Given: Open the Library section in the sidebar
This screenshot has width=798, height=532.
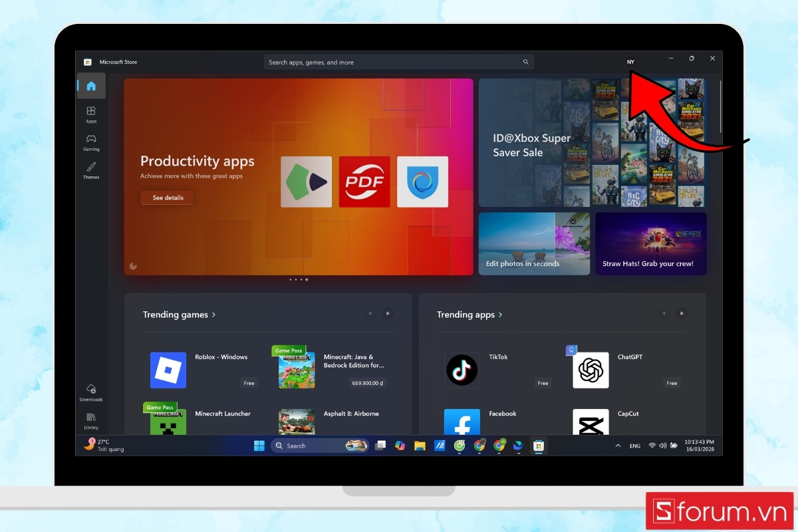Looking at the screenshot, I should (x=91, y=420).
